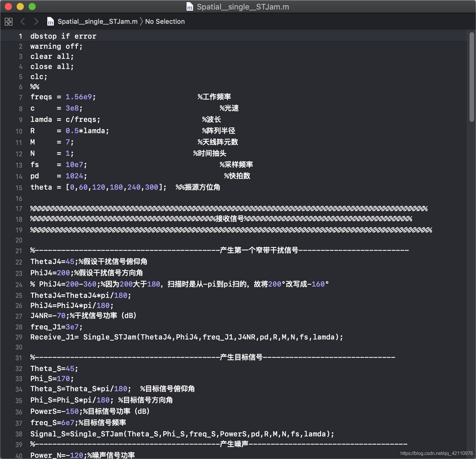Screen dimensions: 476x459
Task: Click 'freq_S=6e7' line
Action: point(78,423)
